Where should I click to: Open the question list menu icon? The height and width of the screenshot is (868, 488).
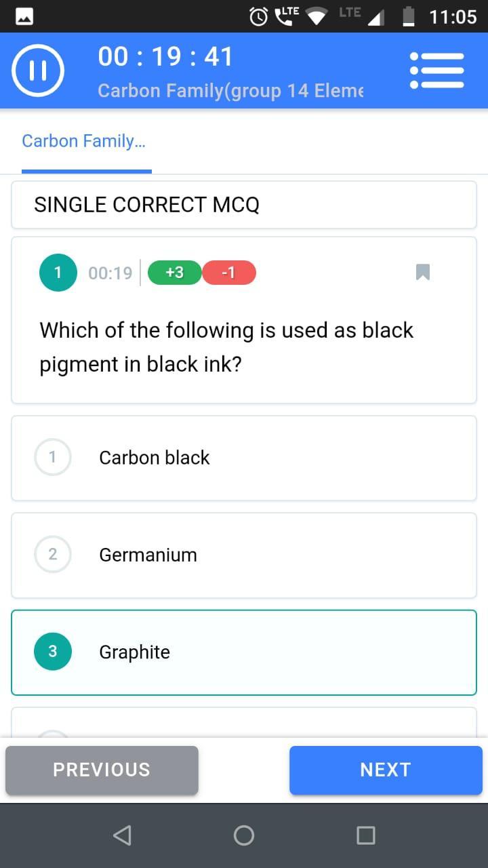[x=437, y=71]
